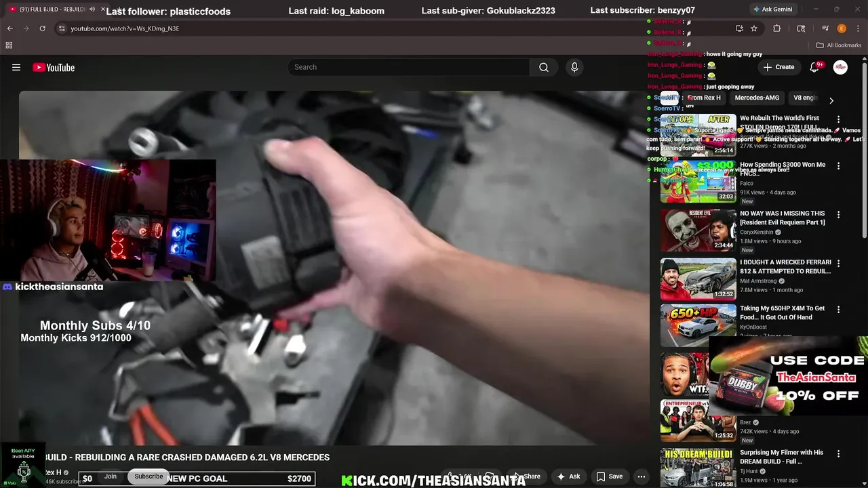The height and width of the screenshot is (488, 868).
Task: Go back with the browser back arrow
Action: 10,28
